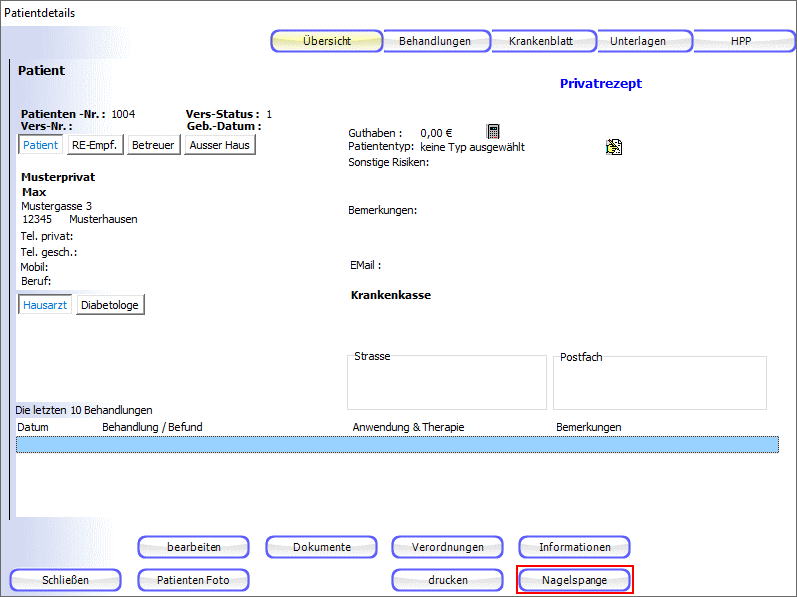
Task: Click the document icon beside Patiententyp
Action: coord(614,147)
